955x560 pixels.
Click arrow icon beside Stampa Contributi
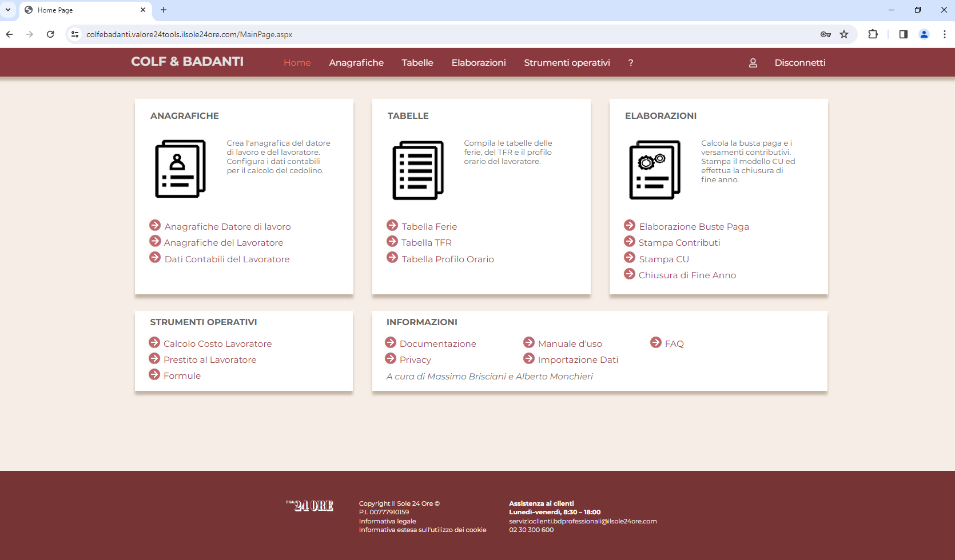pos(630,241)
